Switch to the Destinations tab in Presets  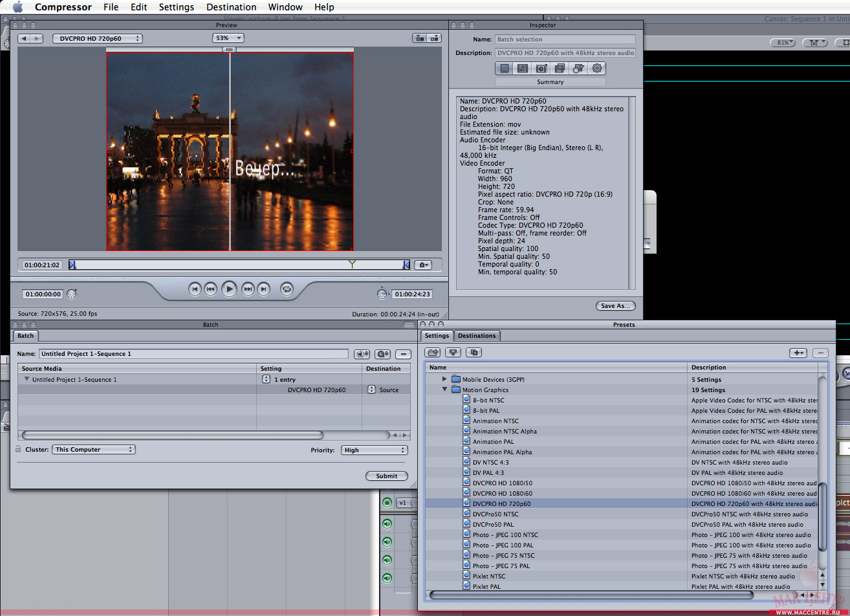click(x=477, y=335)
